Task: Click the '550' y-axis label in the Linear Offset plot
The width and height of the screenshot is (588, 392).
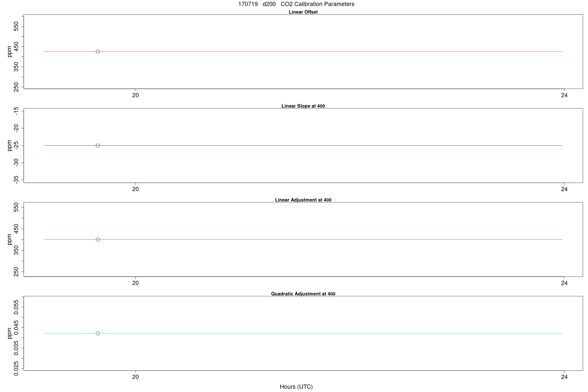Action: 16,26
